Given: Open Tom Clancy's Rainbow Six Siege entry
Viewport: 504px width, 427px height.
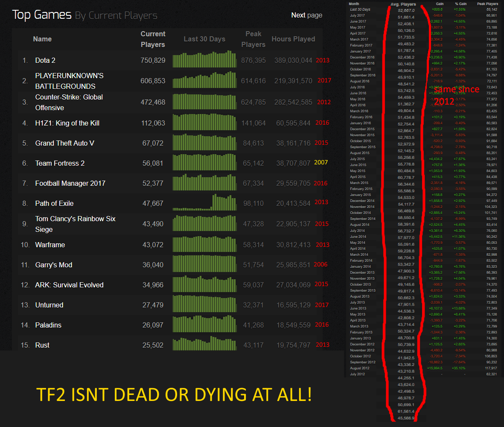Looking at the screenshot, I should (x=76, y=224).
